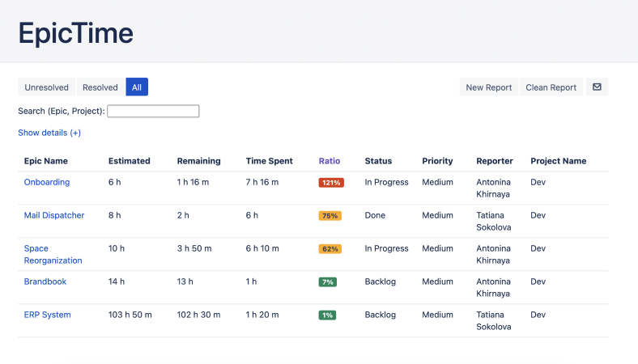Click the Time Spent column header
This screenshot has height=364, width=638.
tap(269, 161)
